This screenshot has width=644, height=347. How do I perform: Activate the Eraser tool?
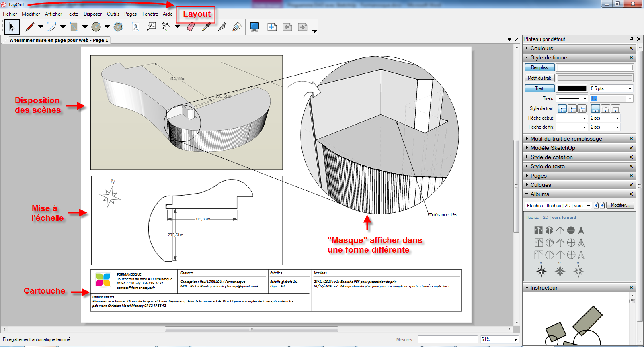[191, 27]
